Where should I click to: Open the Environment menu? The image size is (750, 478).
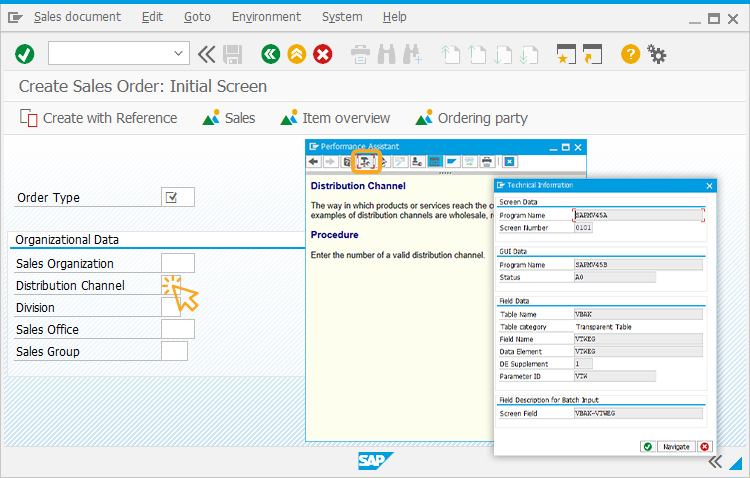coord(266,17)
